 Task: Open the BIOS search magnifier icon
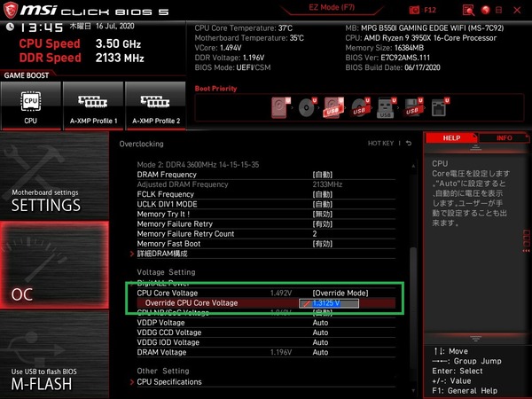point(468,10)
